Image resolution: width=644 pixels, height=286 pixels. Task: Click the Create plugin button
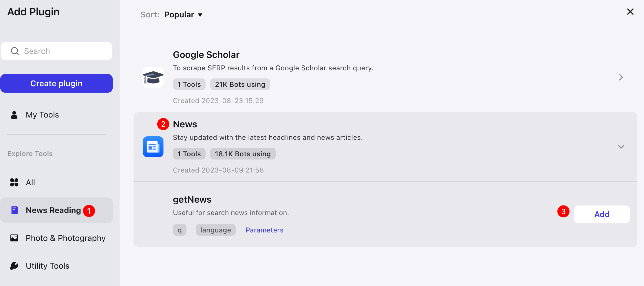point(56,83)
